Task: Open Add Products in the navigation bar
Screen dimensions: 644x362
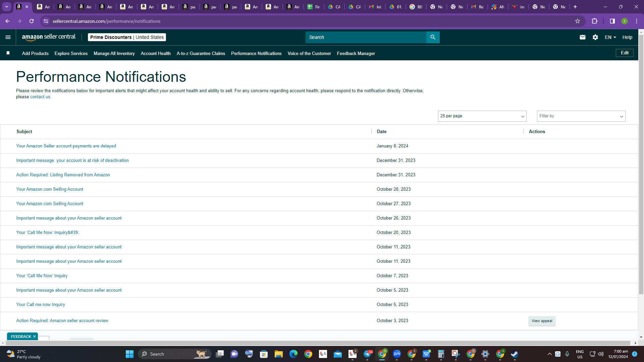Action: coord(35,53)
